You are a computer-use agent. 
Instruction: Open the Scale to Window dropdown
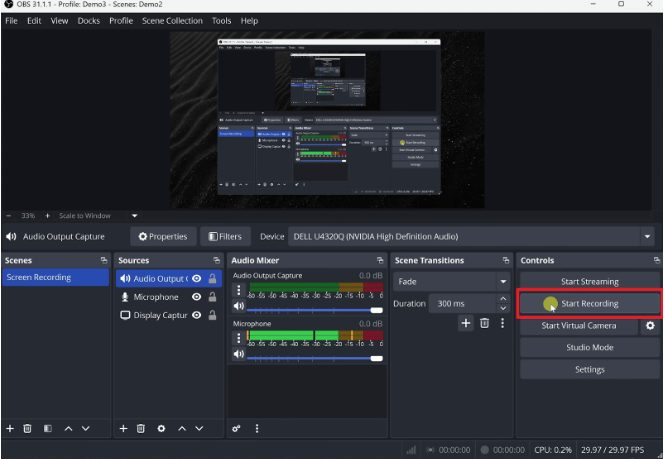click(135, 215)
